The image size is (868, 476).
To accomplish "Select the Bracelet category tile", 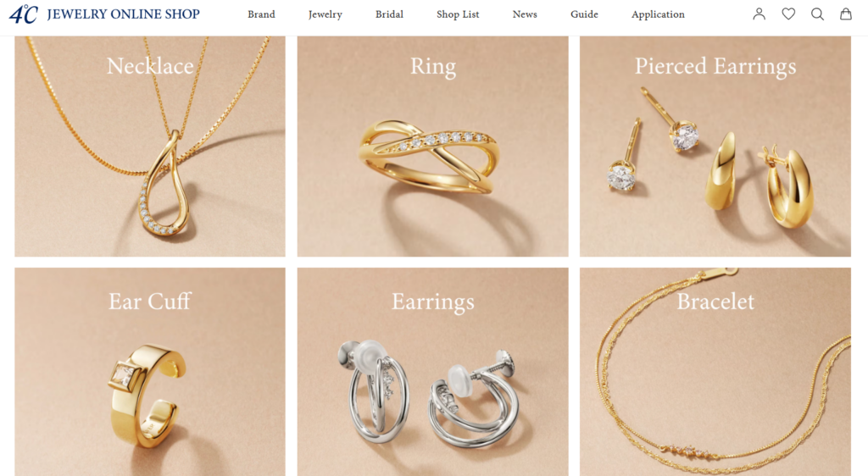I will tap(715, 372).
